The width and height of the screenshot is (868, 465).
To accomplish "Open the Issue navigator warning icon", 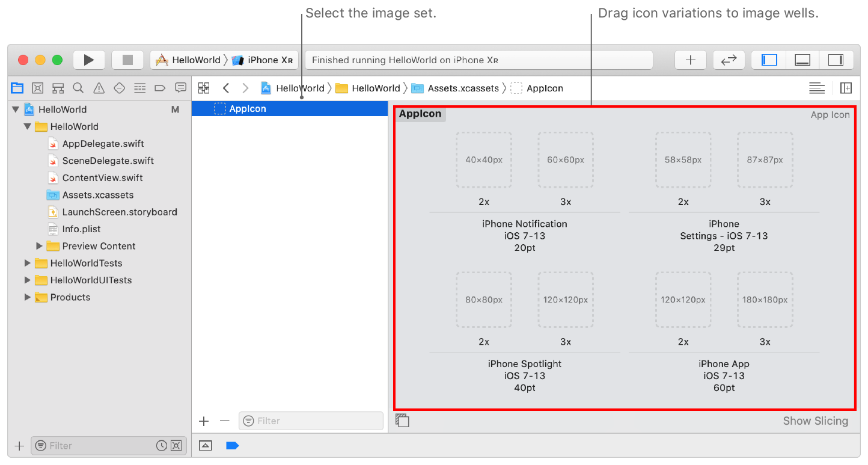I will (x=99, y=88).
